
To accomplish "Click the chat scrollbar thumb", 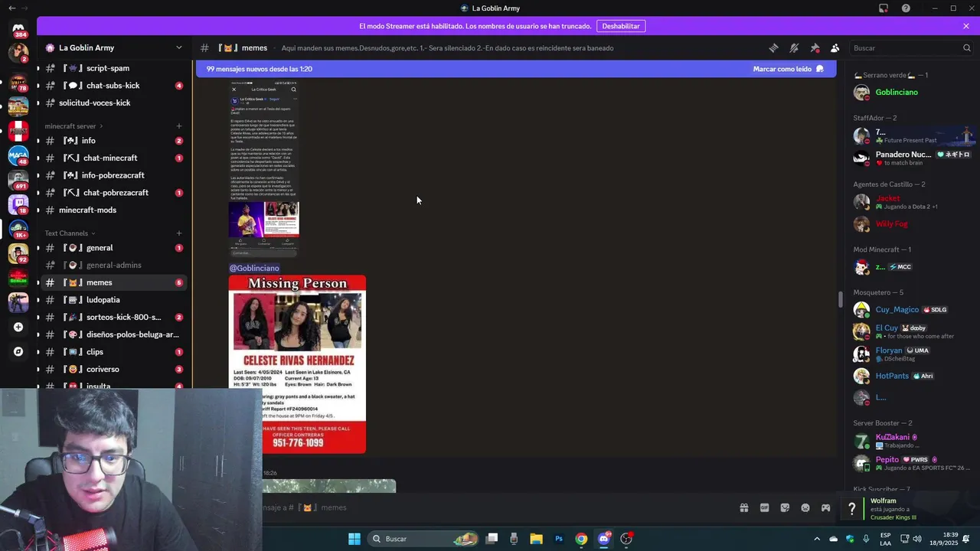I will click(x=840, y=299).
